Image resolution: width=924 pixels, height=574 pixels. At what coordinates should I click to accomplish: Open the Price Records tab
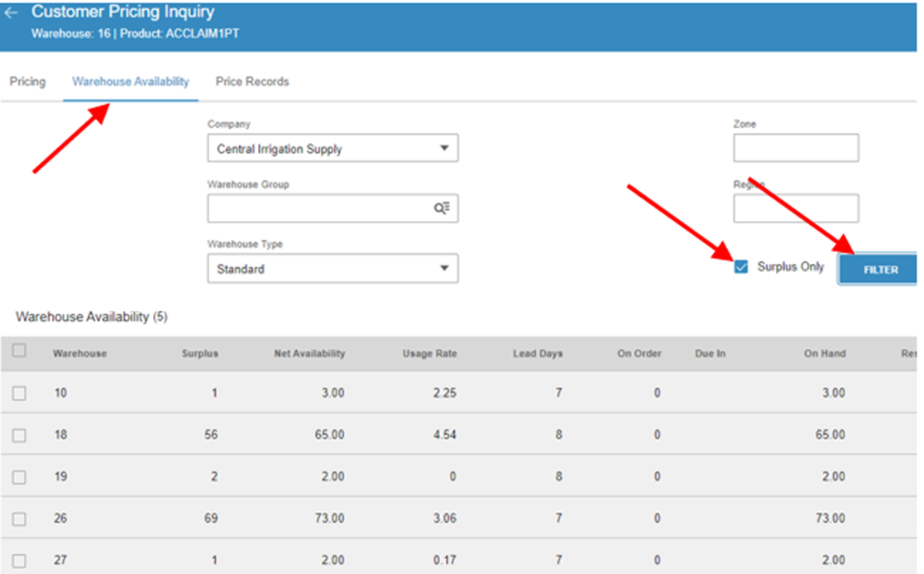click(x=251, y=81)
